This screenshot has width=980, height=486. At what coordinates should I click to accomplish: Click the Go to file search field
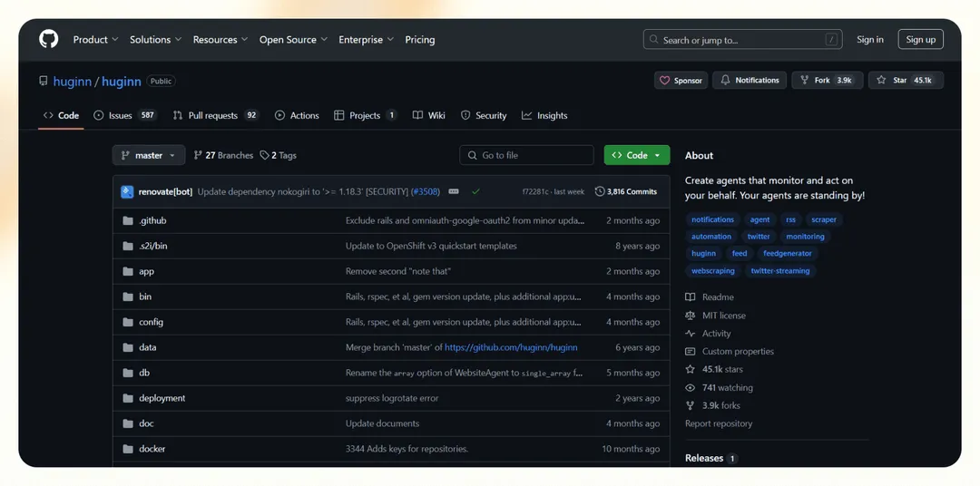point(526,155)
